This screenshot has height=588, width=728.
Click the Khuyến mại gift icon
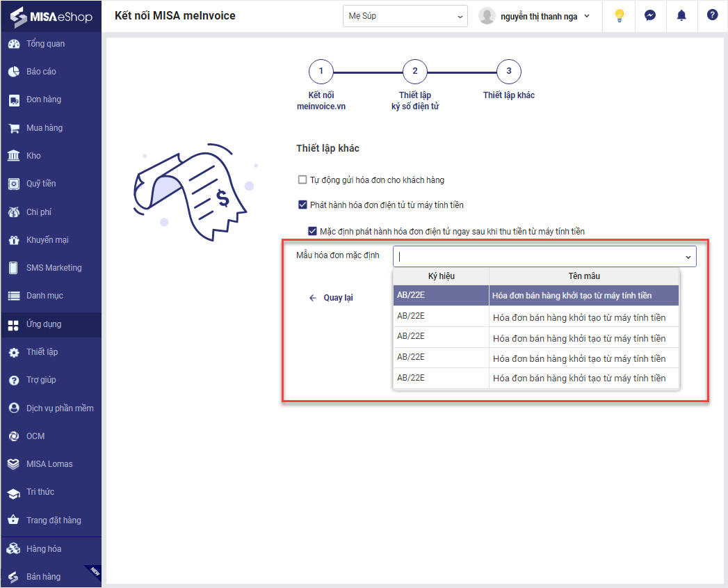coord(14,240)
